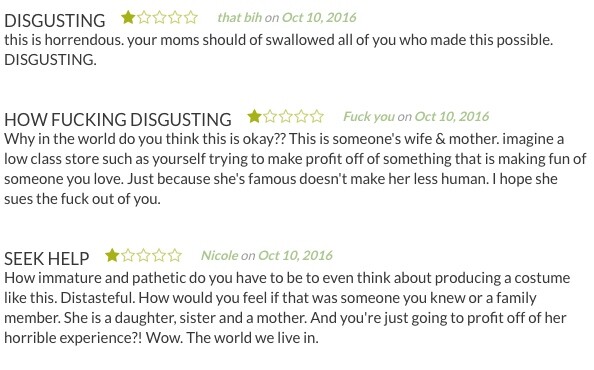Click the last empty star beside HOW FUCKING DISGUSTING
Image resolution: width=594 pixels, height=370 pixels.
[317, 116]
